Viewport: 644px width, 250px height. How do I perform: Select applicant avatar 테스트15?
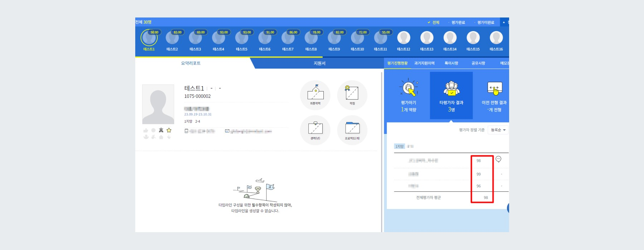473,37
